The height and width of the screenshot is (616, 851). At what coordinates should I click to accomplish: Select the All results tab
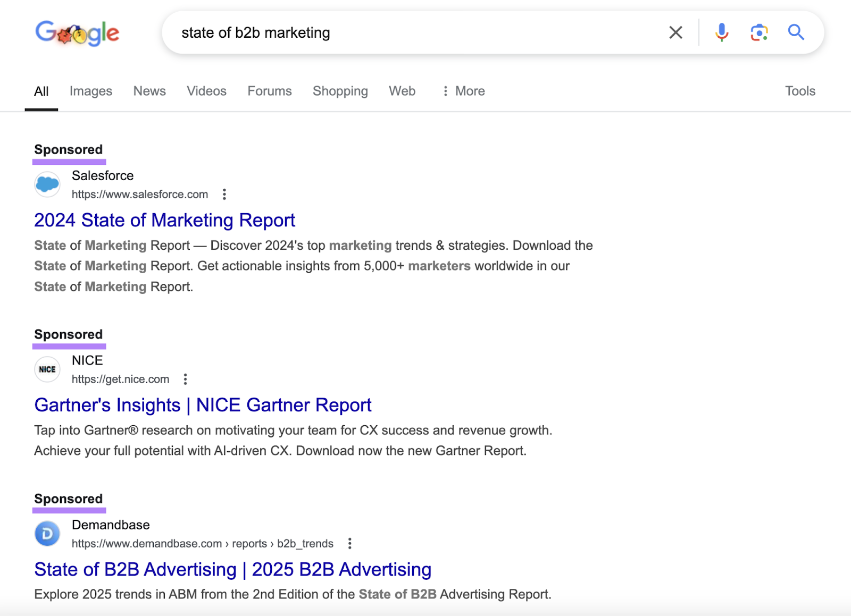click(41, 91)
